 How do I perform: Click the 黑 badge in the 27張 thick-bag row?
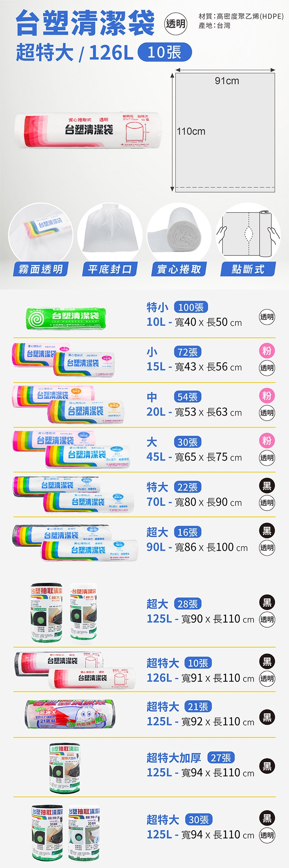267,766
